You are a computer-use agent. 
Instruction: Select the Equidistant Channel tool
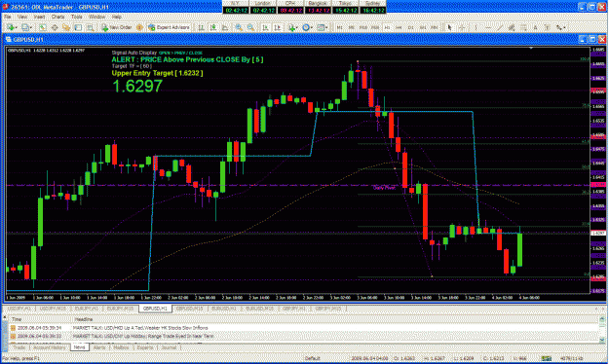[x=512, y=27]
